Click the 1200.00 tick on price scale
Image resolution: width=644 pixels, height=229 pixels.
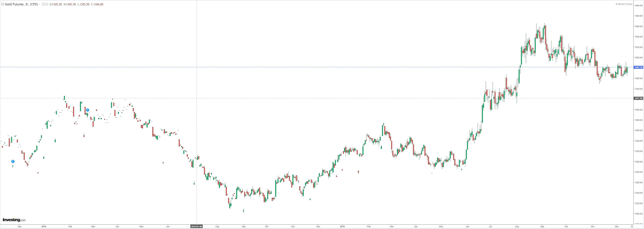tap(639, 214)
